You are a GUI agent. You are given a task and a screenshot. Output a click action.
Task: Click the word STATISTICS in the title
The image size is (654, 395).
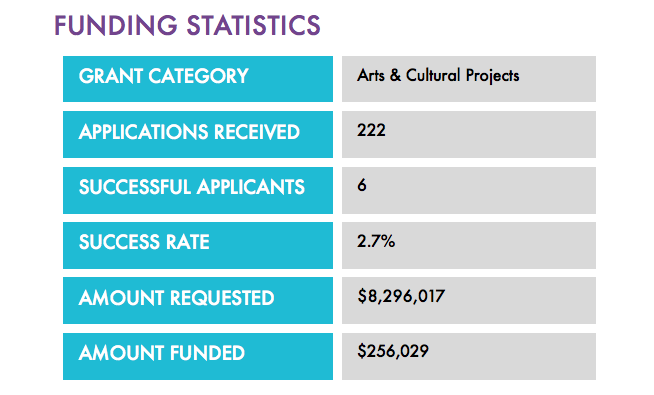pos(254,25)
